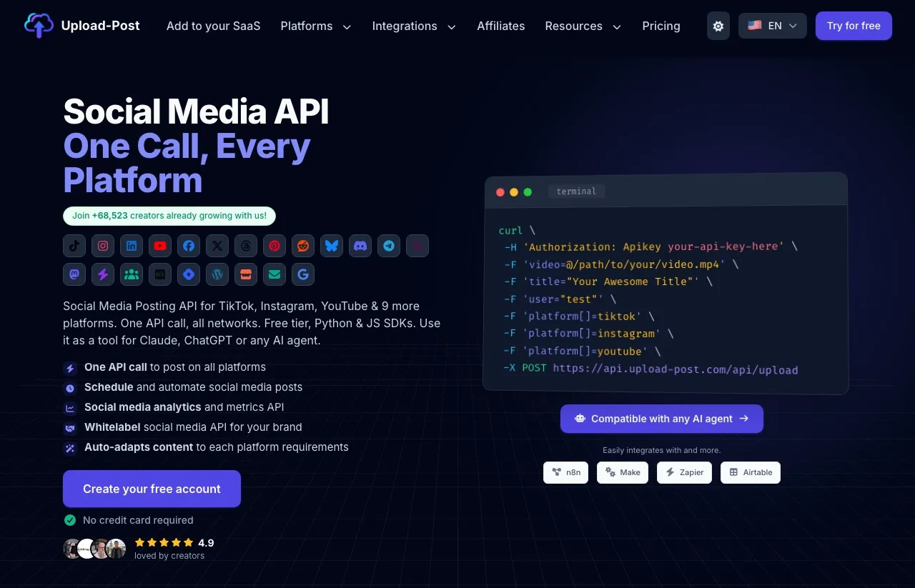This screenshot has height=588, width=915.
Task: Click the Reddit platform icon
Action: pyautogui.click(x=303, y=246)
